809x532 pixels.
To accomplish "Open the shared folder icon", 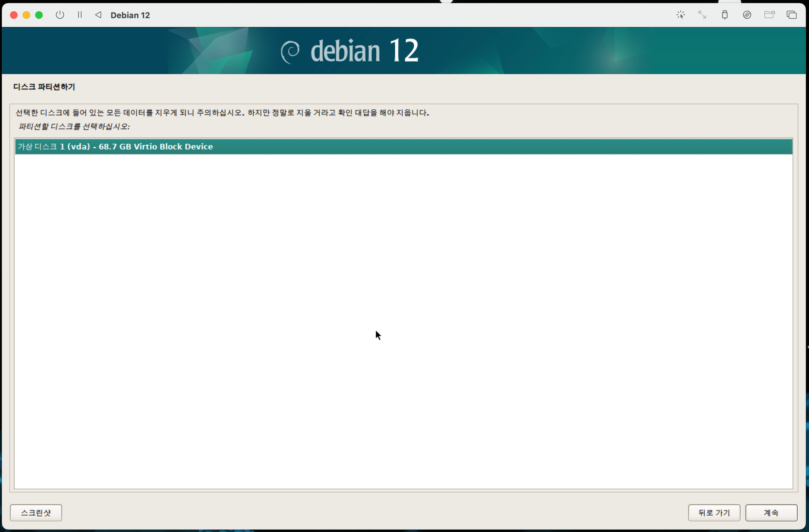I will 769,15.
